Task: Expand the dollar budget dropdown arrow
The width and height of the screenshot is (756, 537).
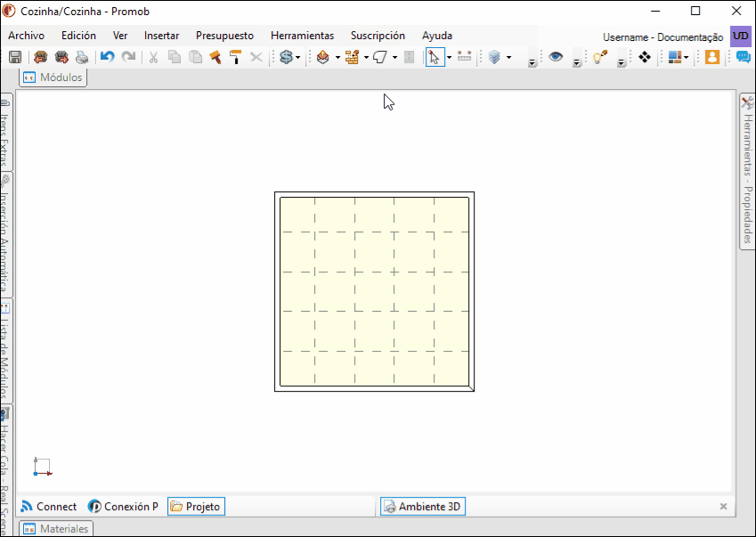Action: pos(298,57)
